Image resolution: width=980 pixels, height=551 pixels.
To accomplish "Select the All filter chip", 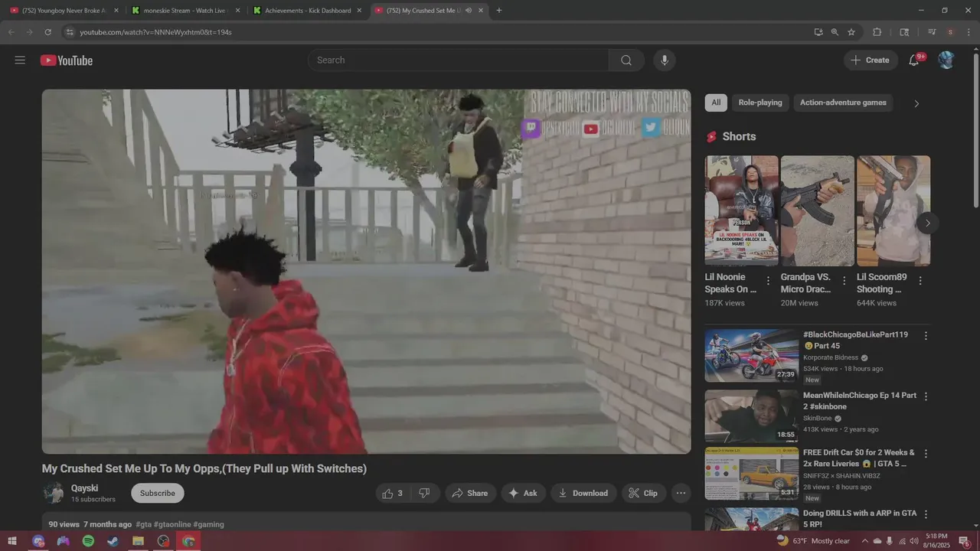I will click(716, 103).
